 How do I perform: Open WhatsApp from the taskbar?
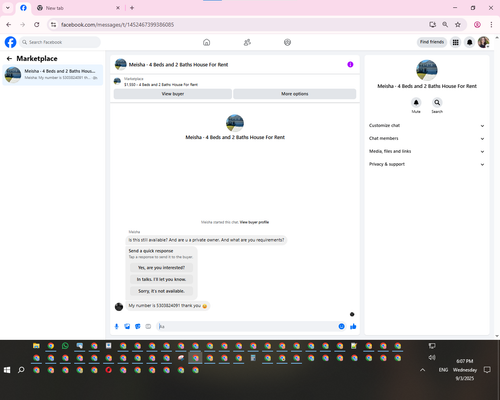[x=65, y=346]
